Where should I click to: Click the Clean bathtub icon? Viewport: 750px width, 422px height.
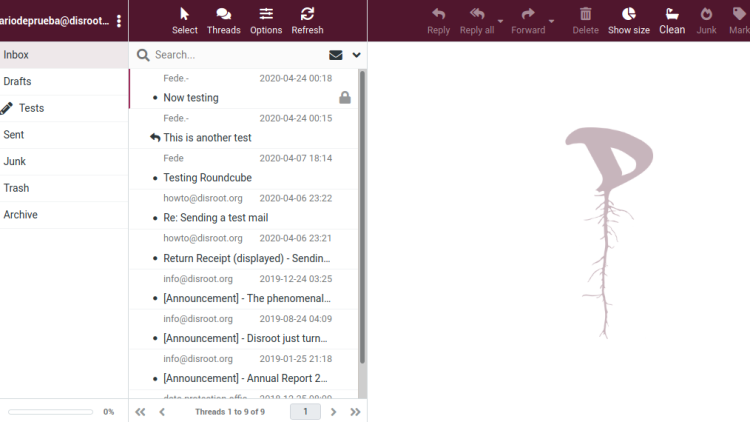pos(672,14)
